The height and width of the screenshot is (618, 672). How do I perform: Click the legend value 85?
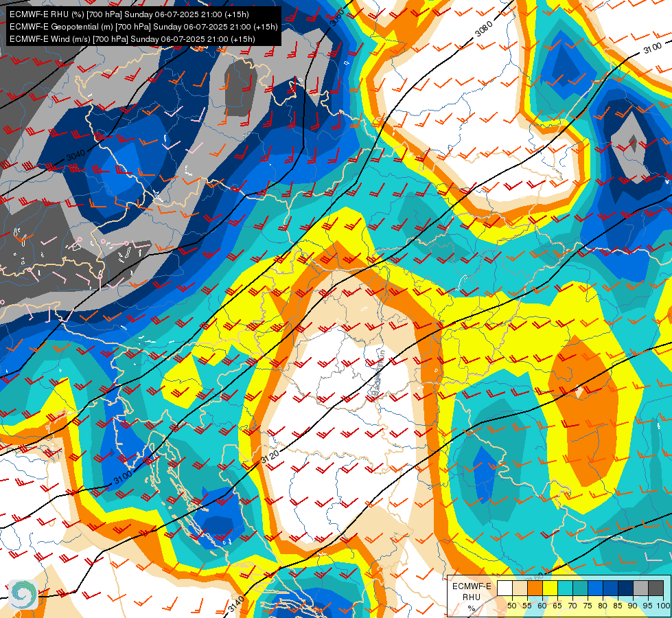click(618, 606)
